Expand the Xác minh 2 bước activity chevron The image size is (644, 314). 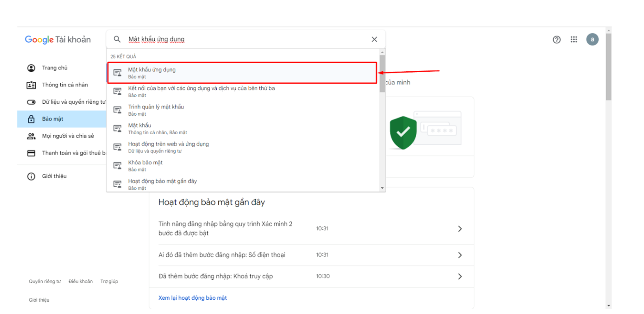click(x=460, y=229)
